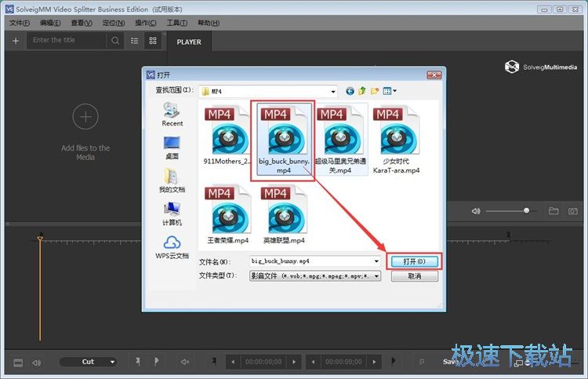Expand the 查找范围 MP4 folder dropdown
The image size is (588, 379).
coord(332,91)
